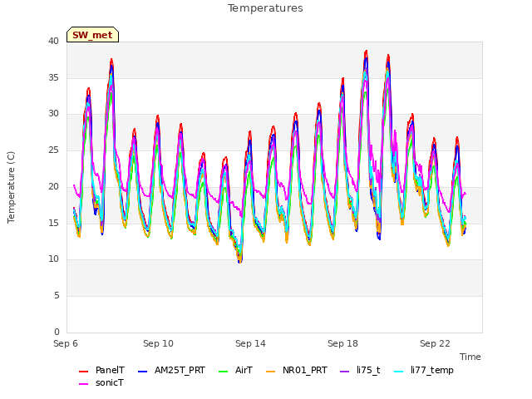
Task: Click the Sep 14 x-axis tick label
Action: [x=250, y=343]
